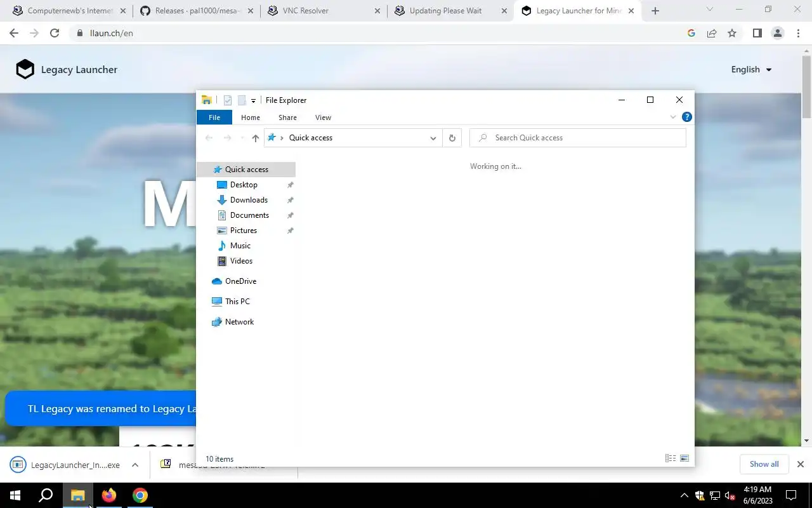Open a new Chrome tab
Viewport: 812px width, 508px height.
655,11
